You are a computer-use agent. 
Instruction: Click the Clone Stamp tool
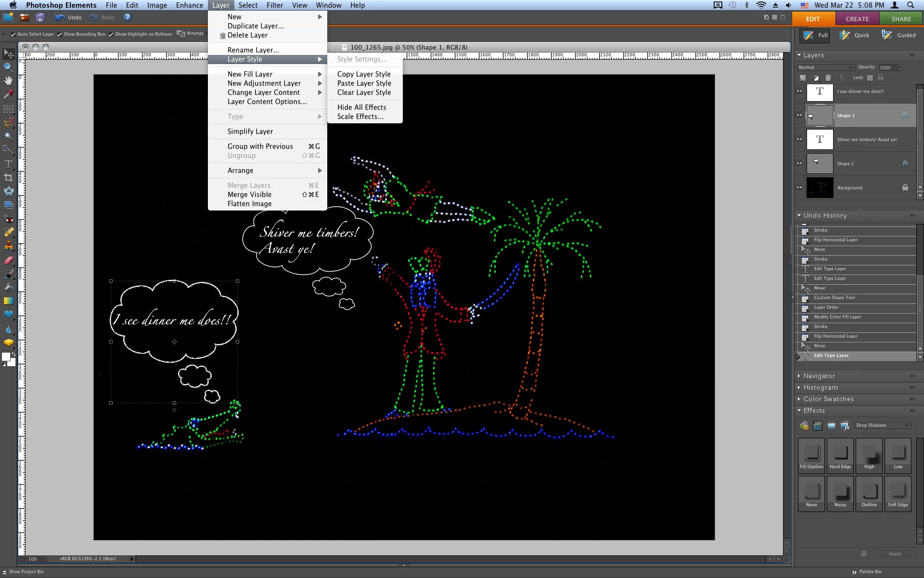coord(8,247)
